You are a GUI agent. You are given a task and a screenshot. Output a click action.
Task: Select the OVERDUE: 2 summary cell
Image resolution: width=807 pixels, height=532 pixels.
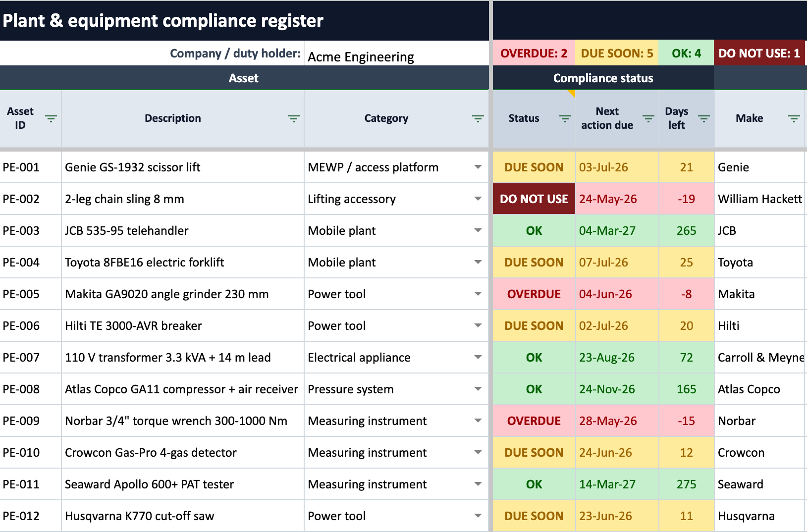(x=534, y=53)
